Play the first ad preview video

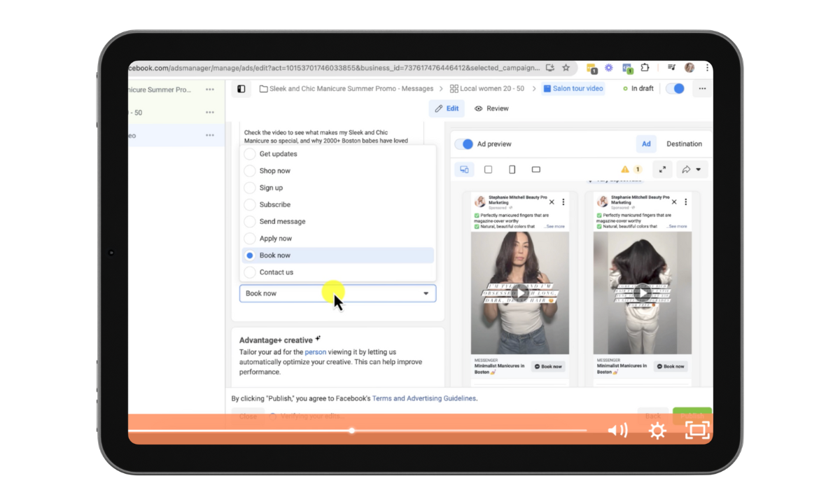(519, 293)
